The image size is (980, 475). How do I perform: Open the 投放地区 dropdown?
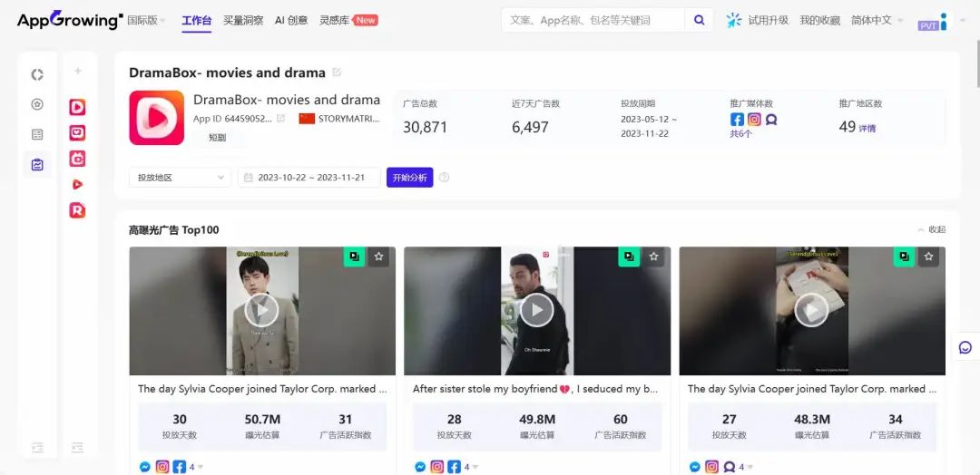tap(180, 178)
